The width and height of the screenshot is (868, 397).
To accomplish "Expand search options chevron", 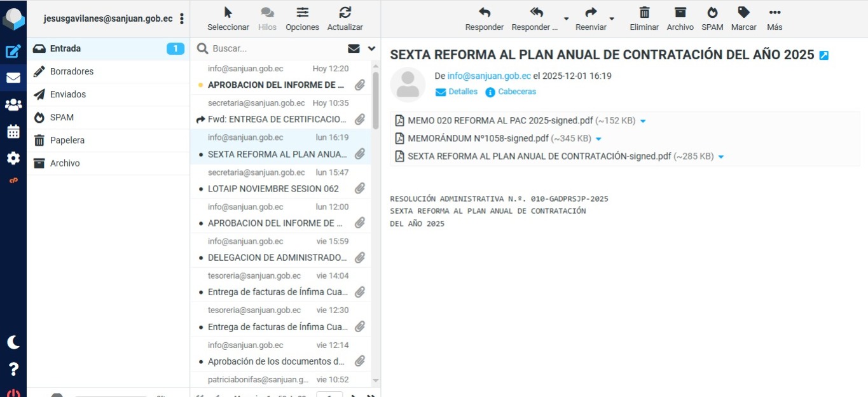I will point(371,48).
